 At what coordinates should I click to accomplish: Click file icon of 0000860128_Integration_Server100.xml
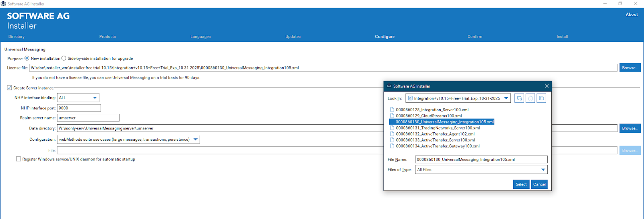coord(392,110)
